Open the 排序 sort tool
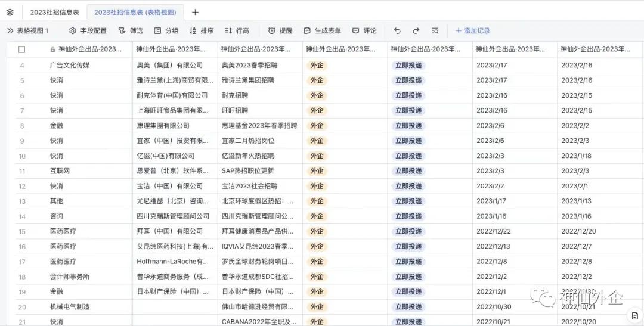 coord(202,31)
